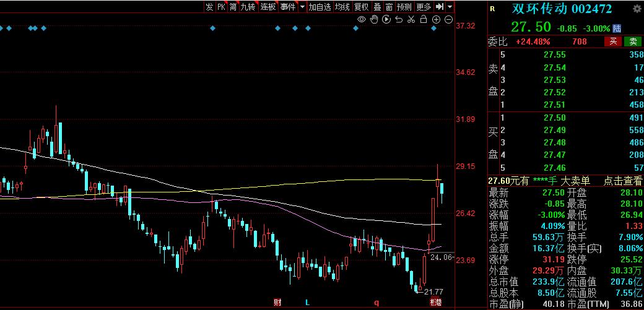Zoom out with the minus circle icon
The width and height of the screenshot is (644, 310).
click(448, 19)
